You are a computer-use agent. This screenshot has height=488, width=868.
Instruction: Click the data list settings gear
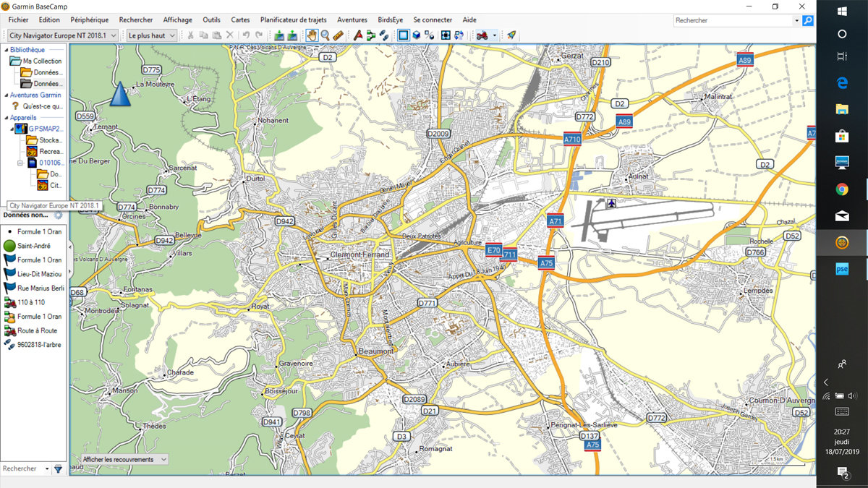pos(58,215)
